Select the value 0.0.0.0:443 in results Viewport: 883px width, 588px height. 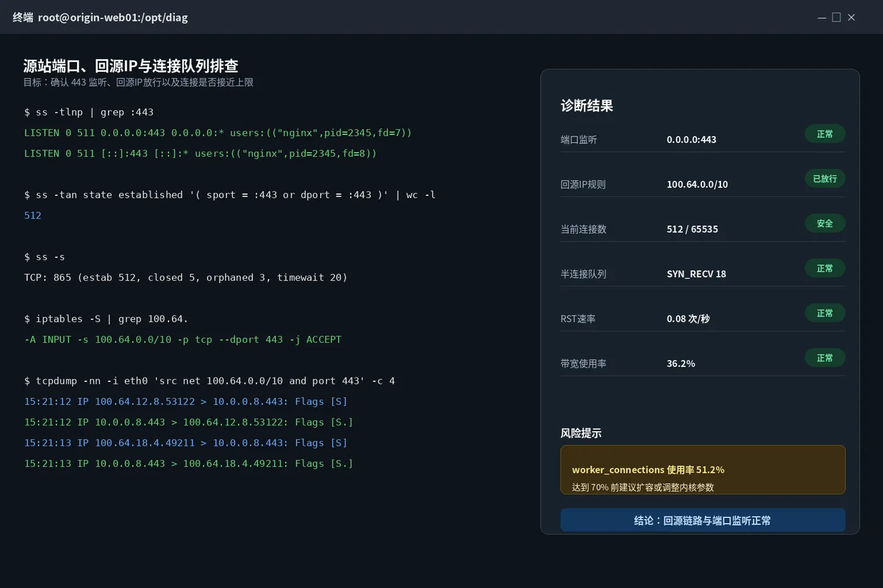pyautogui.click(x=691, y=139)
